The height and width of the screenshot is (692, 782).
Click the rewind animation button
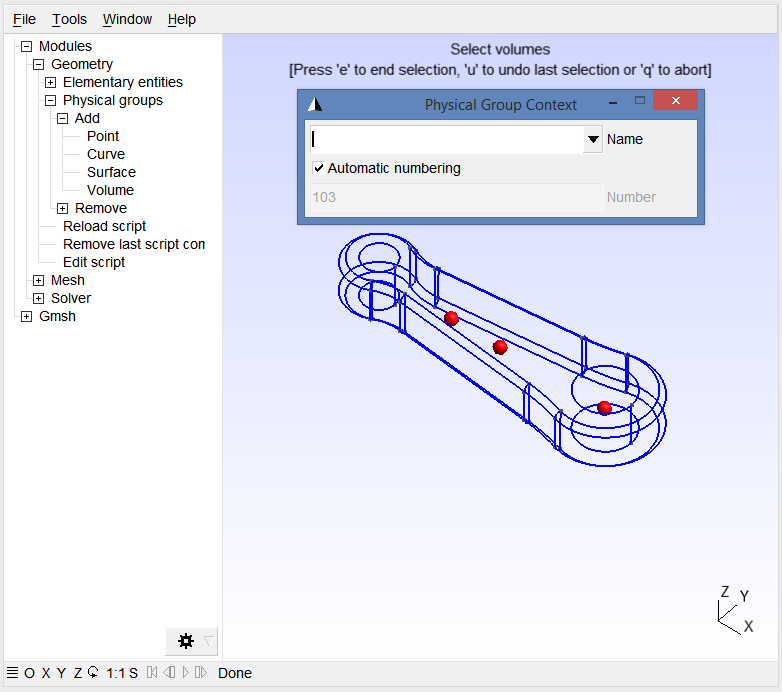click(152, 673)
